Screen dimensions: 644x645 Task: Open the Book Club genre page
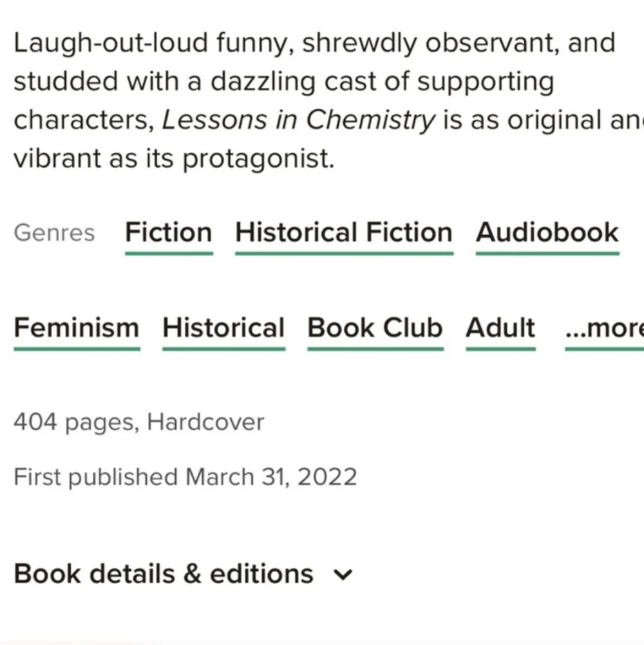[375, 327]
